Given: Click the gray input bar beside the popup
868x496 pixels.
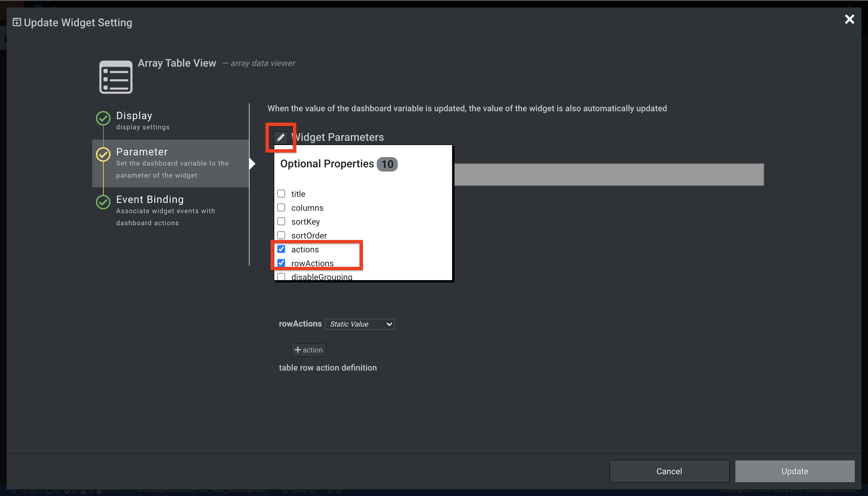Looking at the screenshot, I should [x=609, y=174].
